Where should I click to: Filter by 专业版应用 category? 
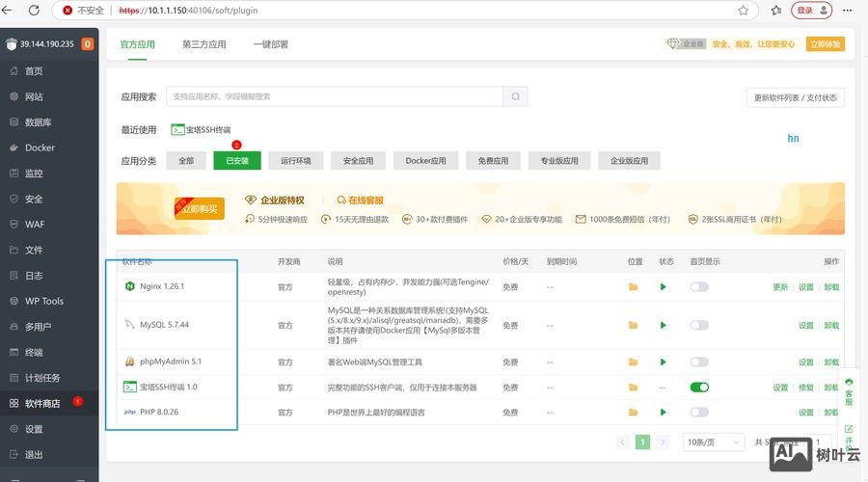pos(559,160)
